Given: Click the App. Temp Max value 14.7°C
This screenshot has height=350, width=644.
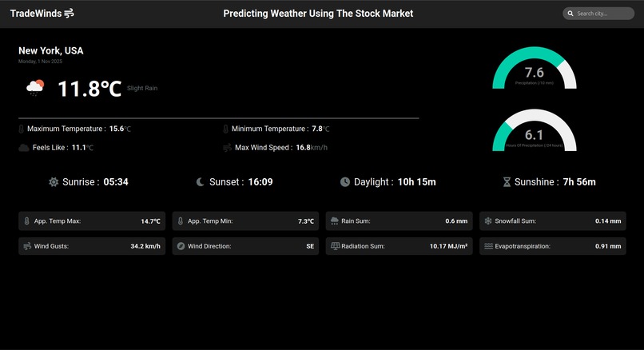Looking at the screenshot, I should click(151, 221).
